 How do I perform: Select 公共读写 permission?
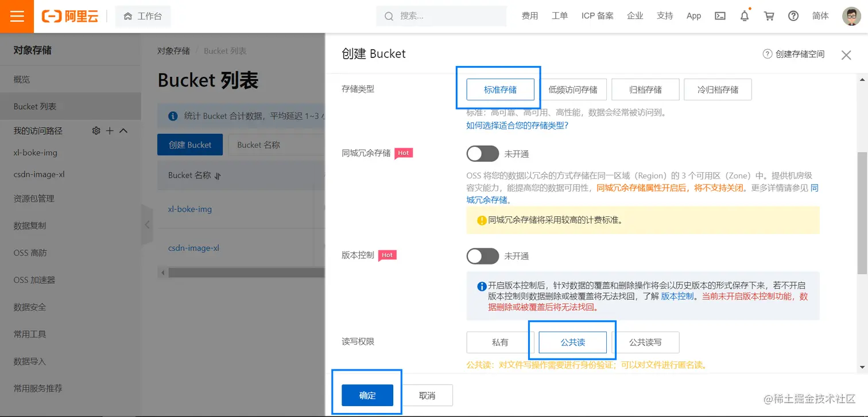click(645, 342)
